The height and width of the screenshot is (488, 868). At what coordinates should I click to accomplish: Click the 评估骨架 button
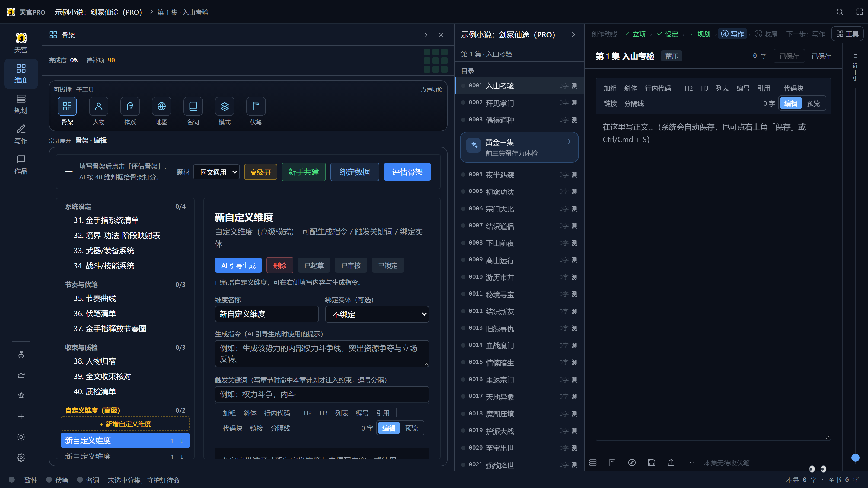point(407,172)
